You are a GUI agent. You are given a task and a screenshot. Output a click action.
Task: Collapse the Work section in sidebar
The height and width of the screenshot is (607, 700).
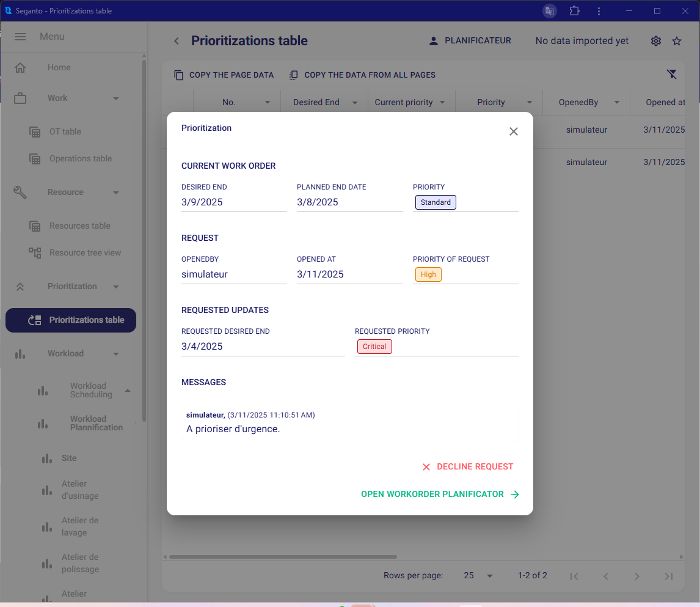coord(116,98)
